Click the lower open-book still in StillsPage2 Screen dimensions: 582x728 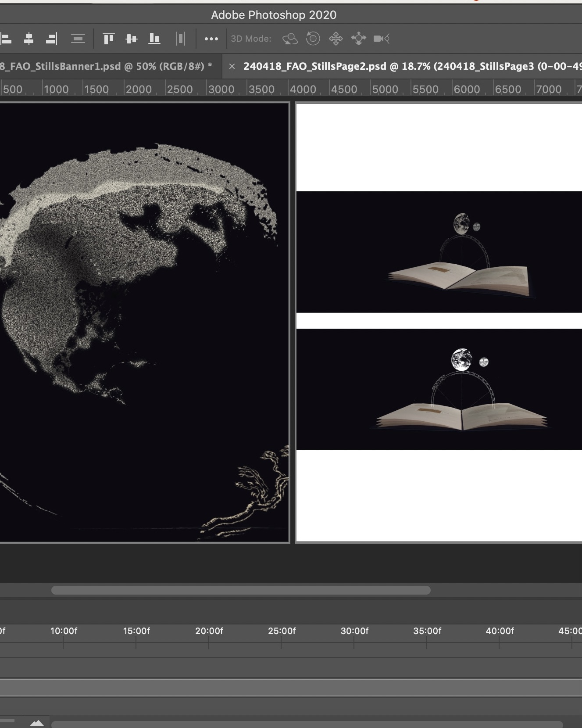[x=439, y=389]
